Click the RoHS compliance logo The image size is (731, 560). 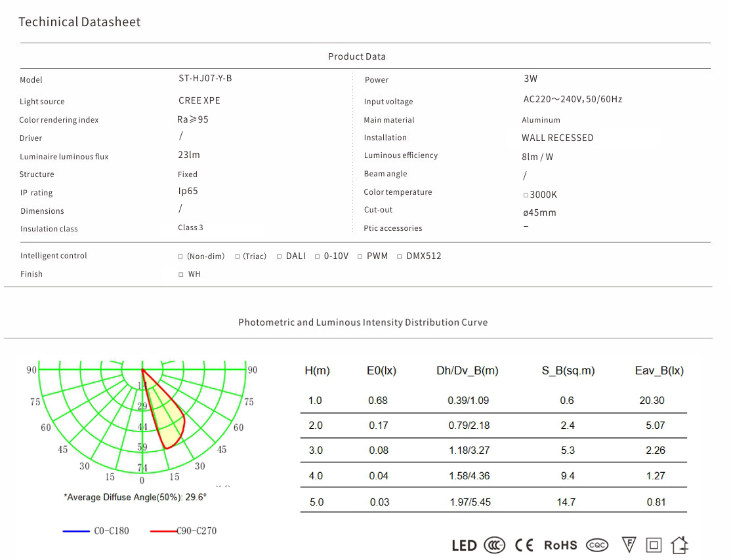(560, 545)
